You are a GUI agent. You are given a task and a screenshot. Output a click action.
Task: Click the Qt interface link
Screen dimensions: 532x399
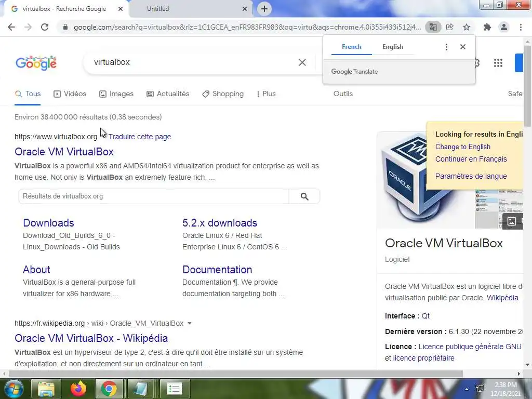(x=425, y=316)
